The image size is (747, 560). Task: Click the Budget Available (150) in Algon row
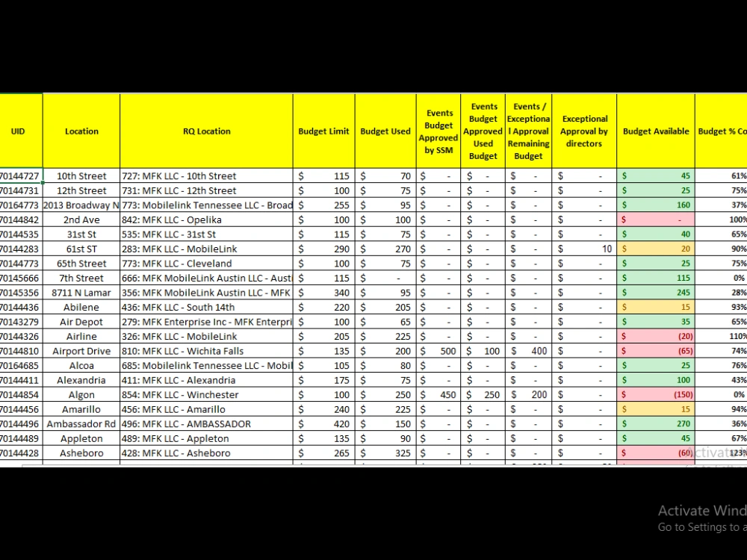click(x=656, y=395)
